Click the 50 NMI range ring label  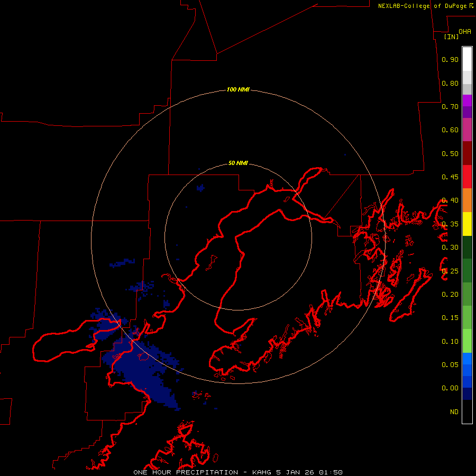238,163
